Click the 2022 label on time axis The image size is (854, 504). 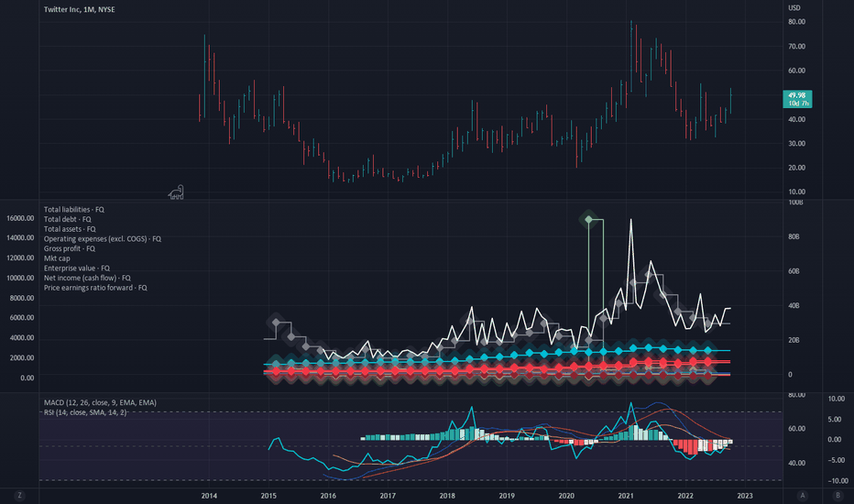(685, 496)
